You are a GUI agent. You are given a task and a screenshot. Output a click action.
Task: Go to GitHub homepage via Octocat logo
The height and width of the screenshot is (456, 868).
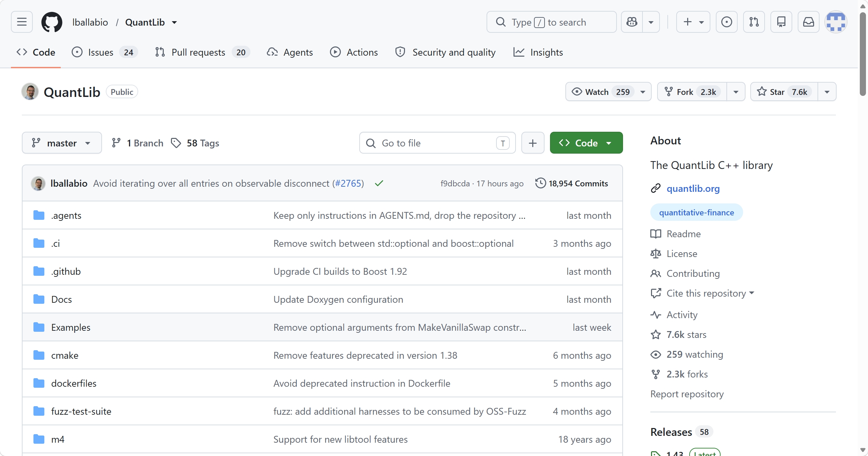click(x=52, y=22)
